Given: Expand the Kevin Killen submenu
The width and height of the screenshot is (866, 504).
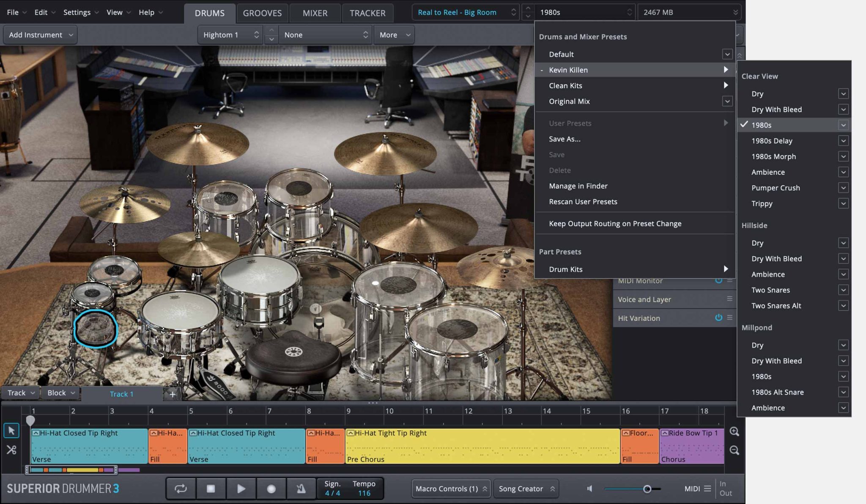Looking at the screenshot, I should pos(635,70).
